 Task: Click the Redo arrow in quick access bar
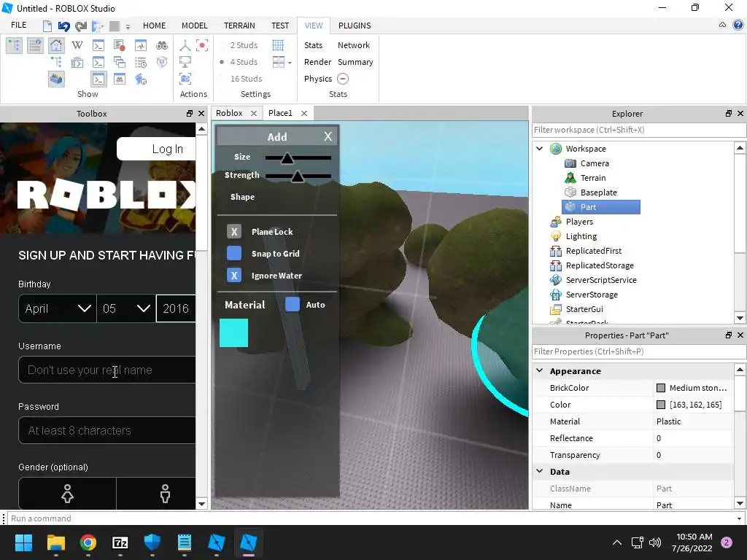tap(80, 26)
